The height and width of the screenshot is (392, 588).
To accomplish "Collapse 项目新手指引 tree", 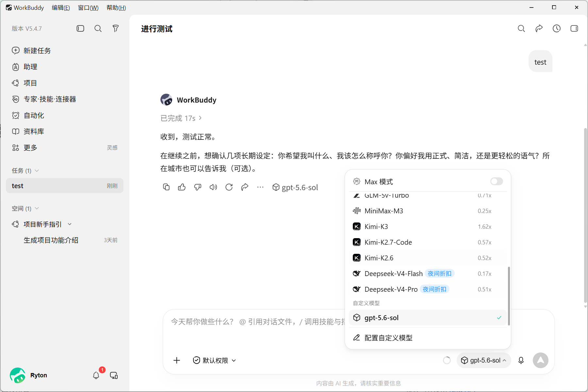I will pyautogui.click(x=70, y=224).
